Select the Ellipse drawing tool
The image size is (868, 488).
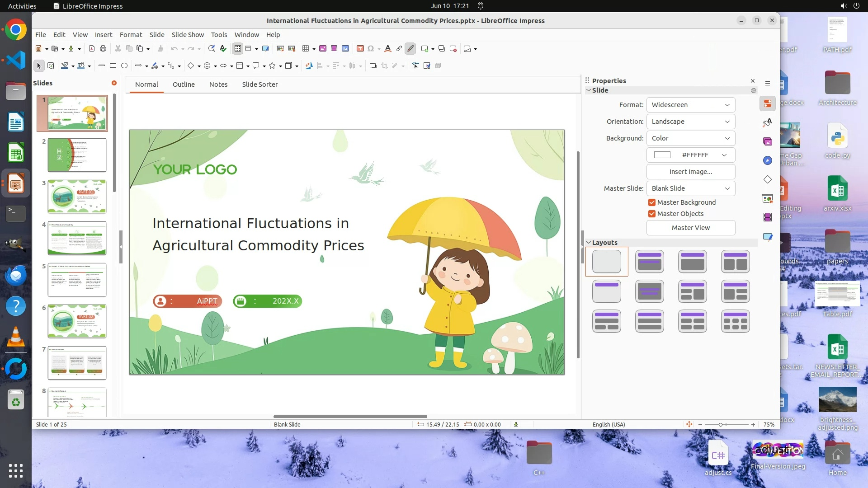coord(124,66)
